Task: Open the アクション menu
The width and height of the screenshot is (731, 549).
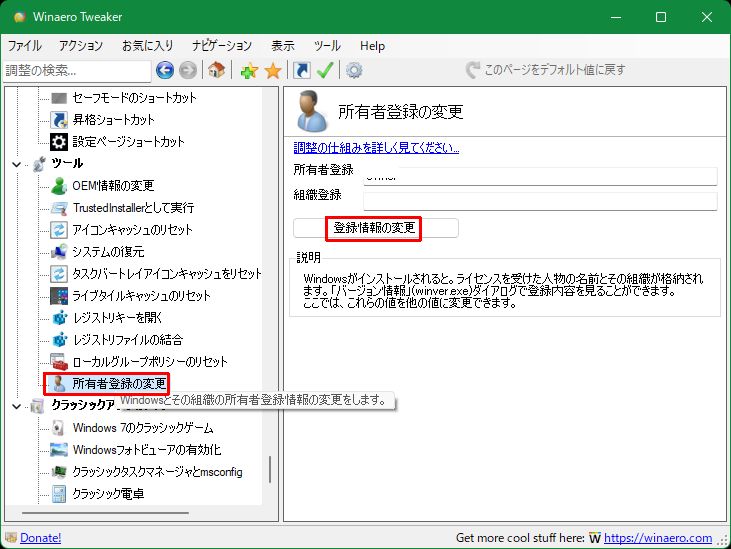Action: coord(81,46)
